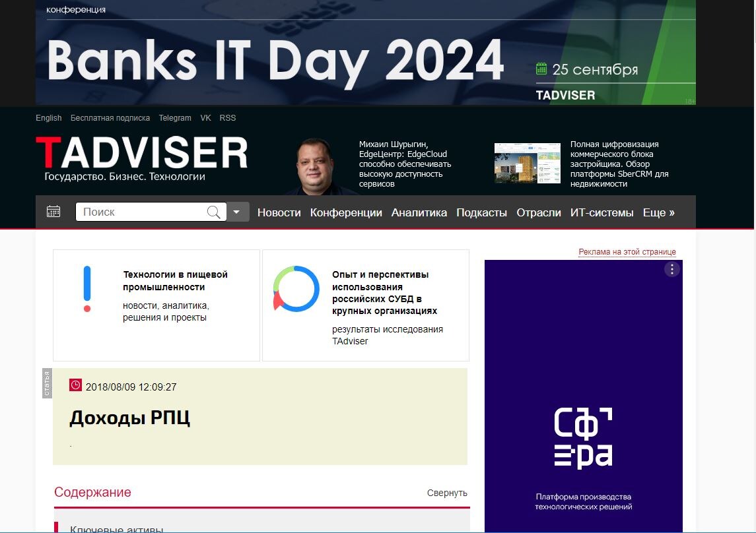Click новости, аналитика, решения и проекты text
Screen dimensions: 756x533
coord(166,311)
